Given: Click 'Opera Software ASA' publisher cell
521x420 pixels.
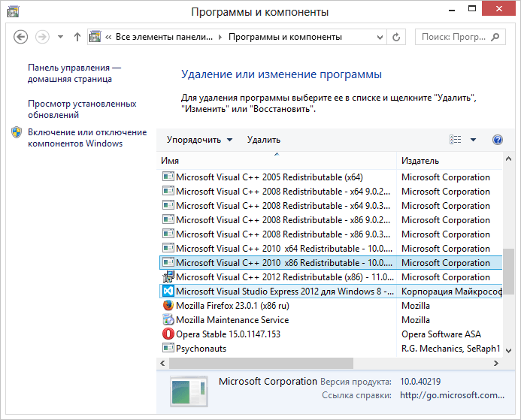Looking at the screenshot, I should [441, 334].
